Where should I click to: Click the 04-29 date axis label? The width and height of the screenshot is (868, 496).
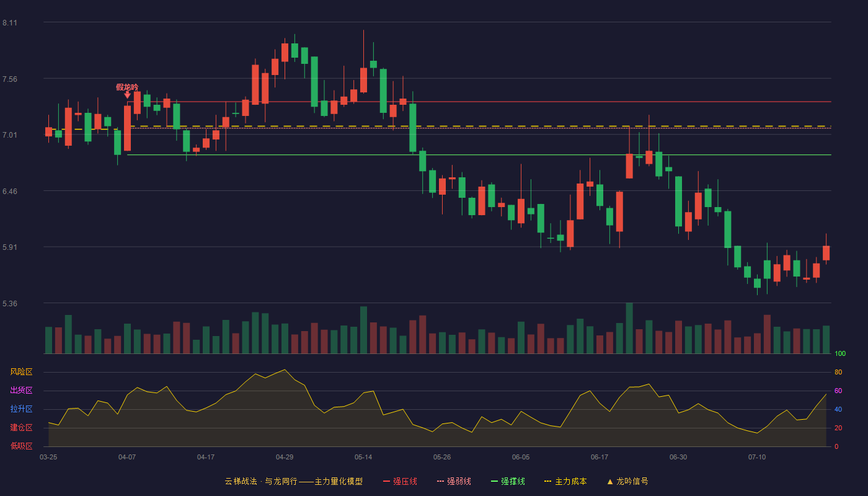285,457
